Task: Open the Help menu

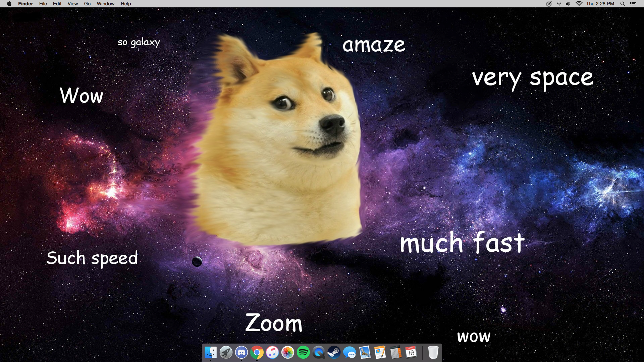Action: 126,4
